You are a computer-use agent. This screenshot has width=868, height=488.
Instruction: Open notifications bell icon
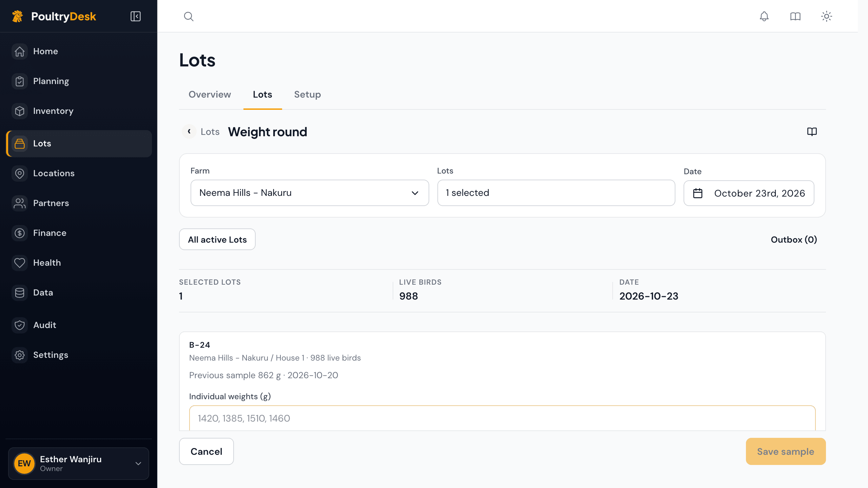[764, 16]
